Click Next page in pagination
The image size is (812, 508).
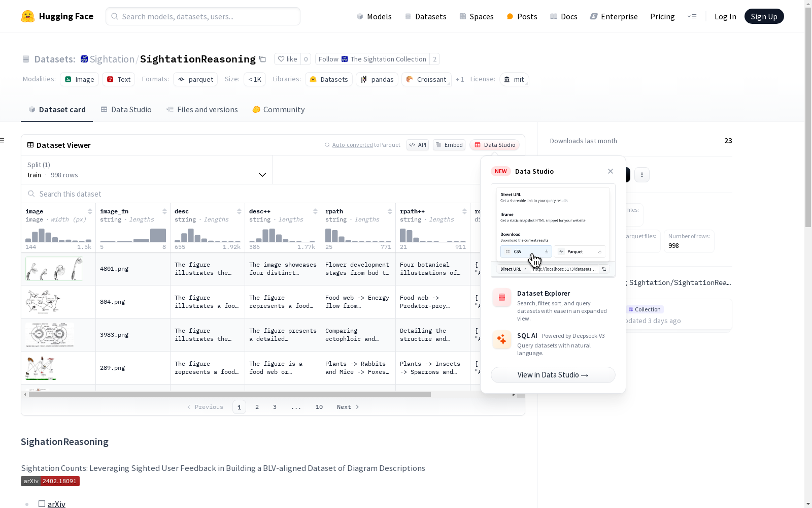348,407
